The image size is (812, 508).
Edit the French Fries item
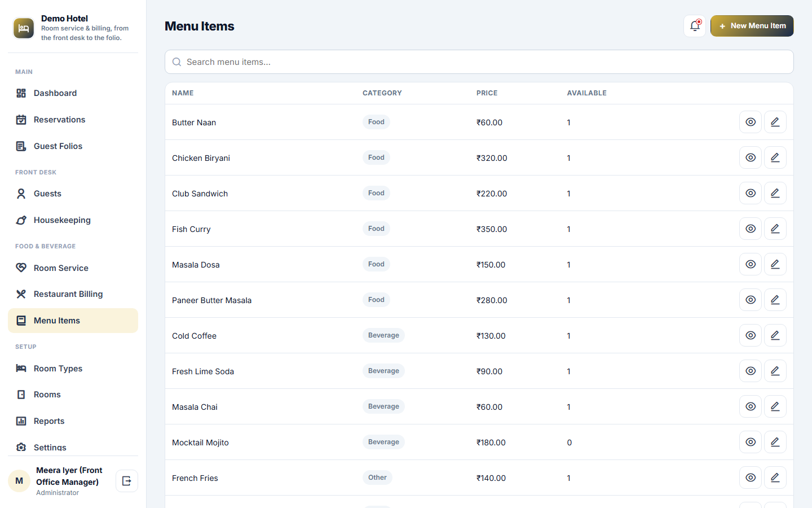(x=775, y=478)
